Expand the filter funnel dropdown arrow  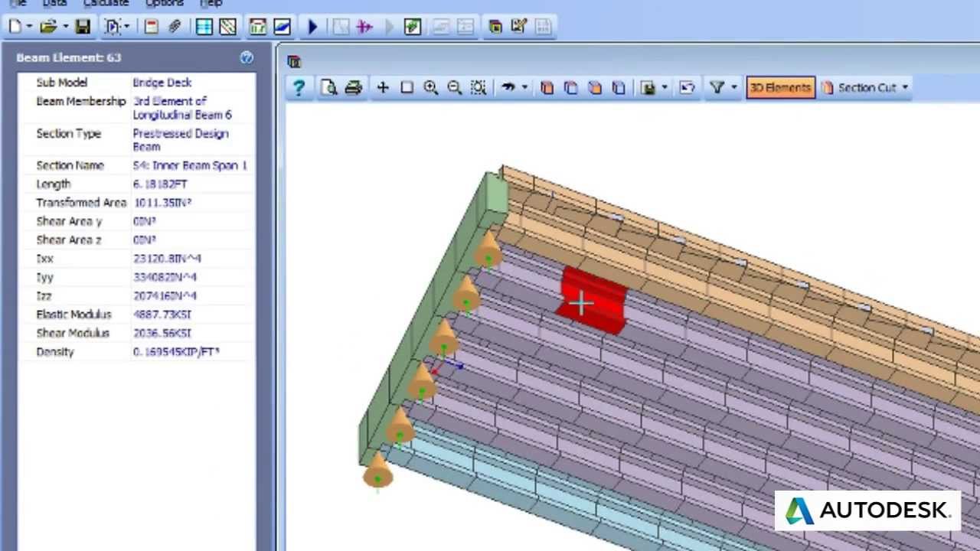point(733,88)
